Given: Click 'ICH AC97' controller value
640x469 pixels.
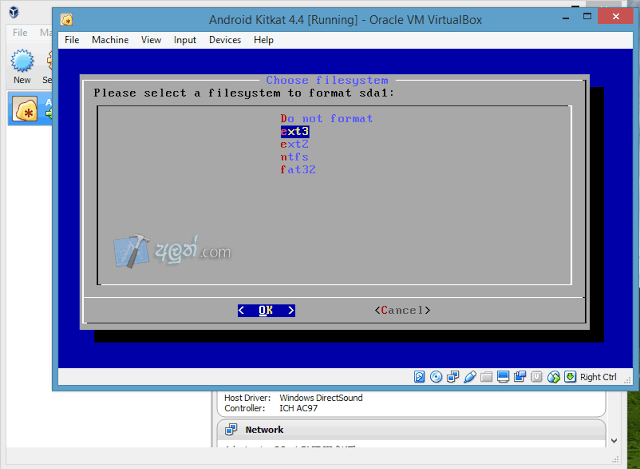Looking at the screenshot, I should coord(298,408).
